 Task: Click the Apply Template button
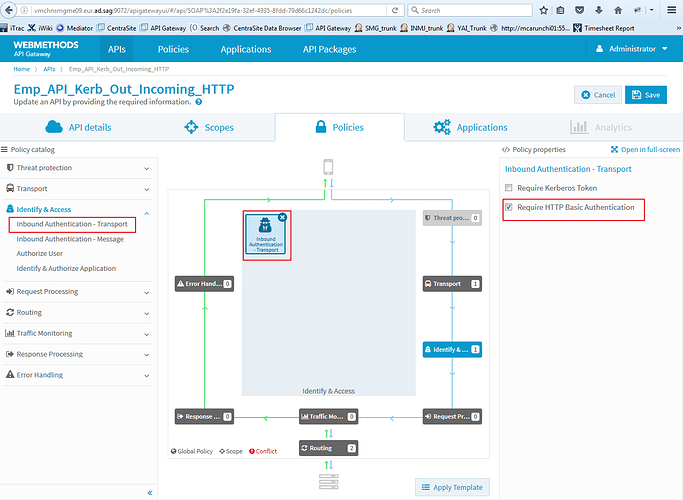[452, 487]
